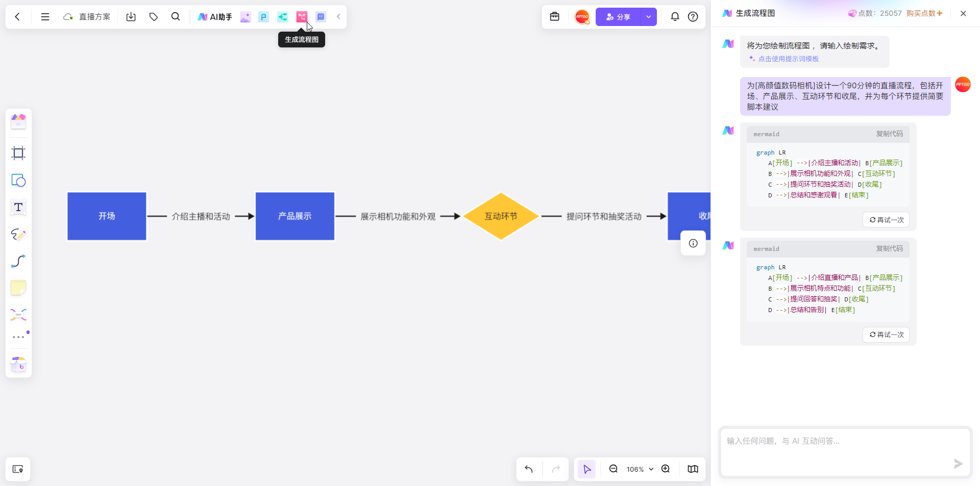
Task: Open the hamburger main menu
Action: pos(45,17)
